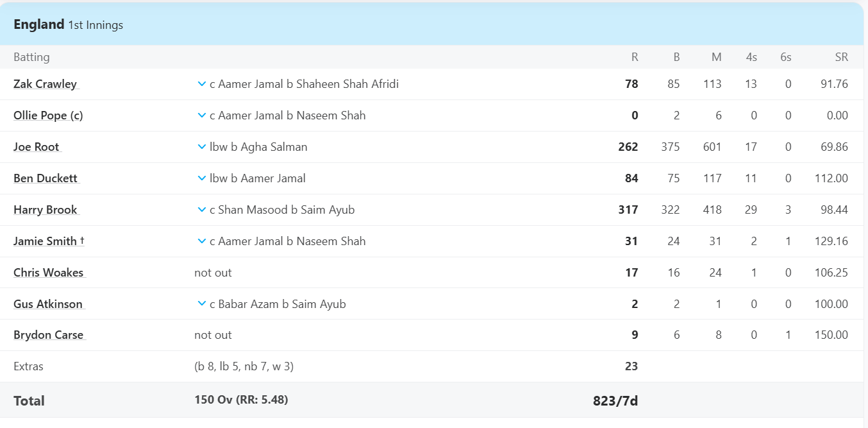Viewport: 868px width, 428px height.
Task: Expand Joe Root's lbw dismissal chevron
Action: (202, 147)
